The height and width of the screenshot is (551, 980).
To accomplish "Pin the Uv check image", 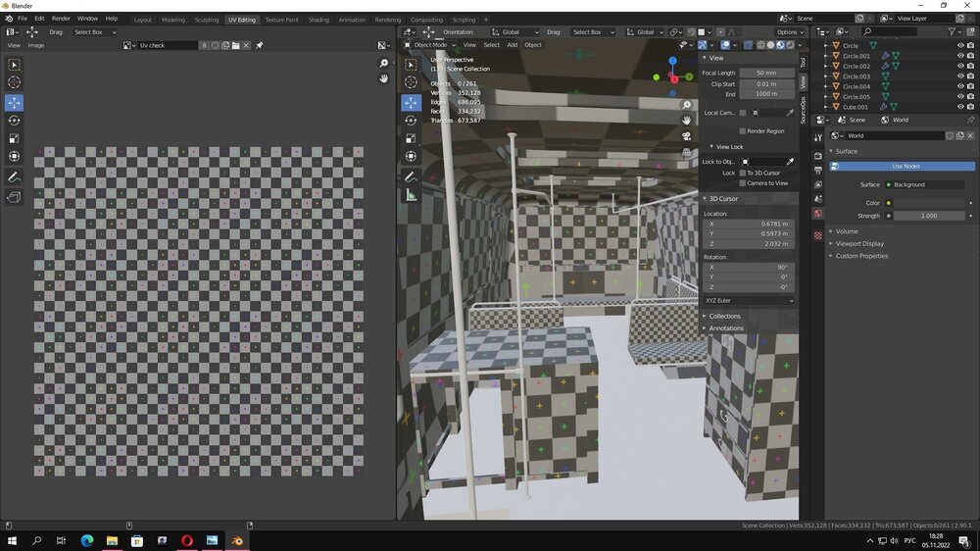I will pyautogui.click(x=259, y=45).
